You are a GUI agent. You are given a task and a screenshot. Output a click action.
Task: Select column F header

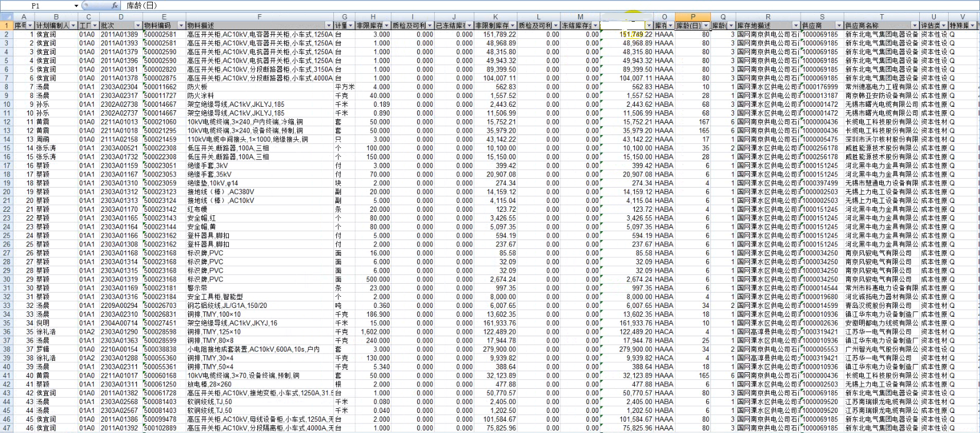tap(259, 17)
